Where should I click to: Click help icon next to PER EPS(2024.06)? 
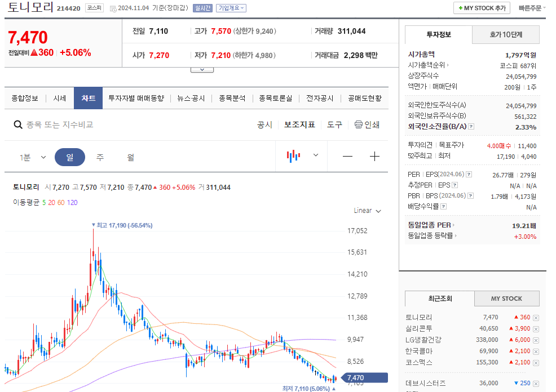point(469,174)
